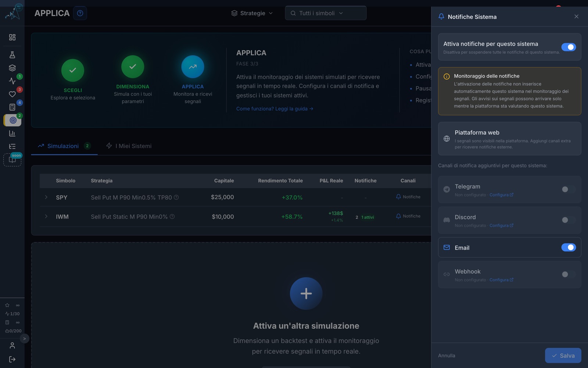Click the '1 attivi' badge in IWM row
Viewport: 588px width, 368px height.
(367, 217)
